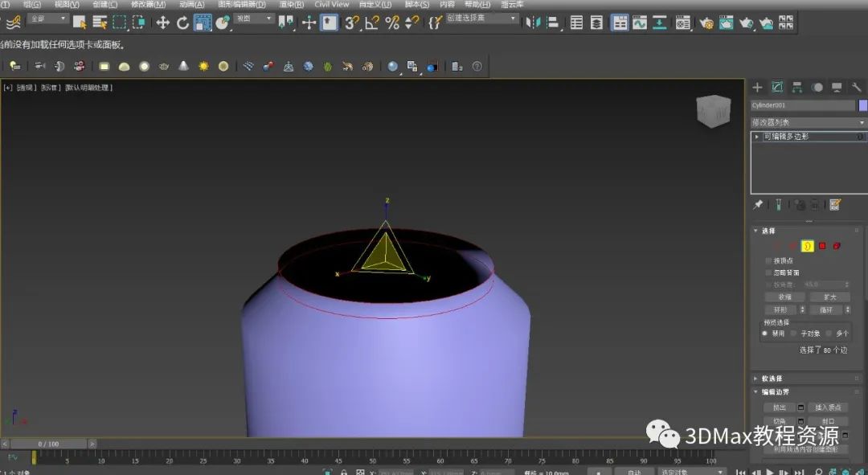Screen dimensions: 868x475
Task: Select the 子对象 preview radio button
Action: point(793,333)
